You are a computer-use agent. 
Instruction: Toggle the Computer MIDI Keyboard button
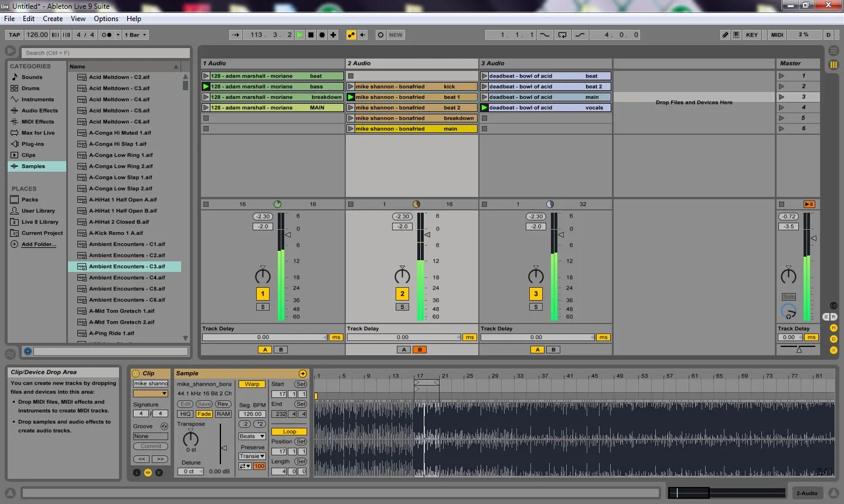click(x=736, y=35)
